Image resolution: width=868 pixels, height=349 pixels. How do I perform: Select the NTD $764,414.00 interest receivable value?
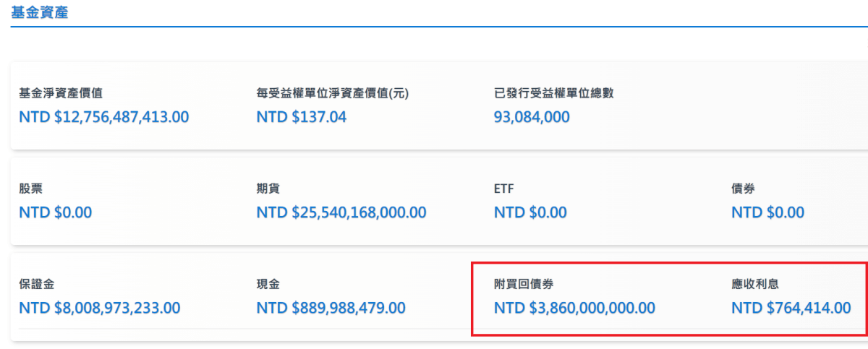(x=791, y=309)
